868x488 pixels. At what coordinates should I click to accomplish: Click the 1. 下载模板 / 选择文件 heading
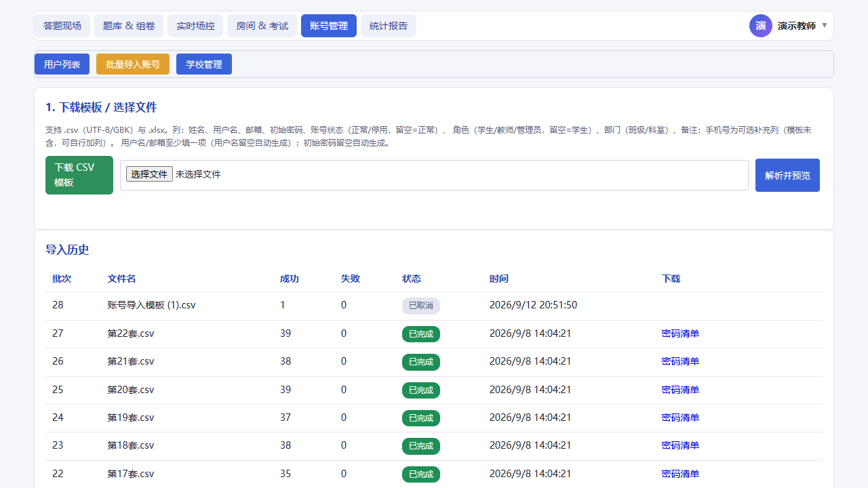(101, 107)
